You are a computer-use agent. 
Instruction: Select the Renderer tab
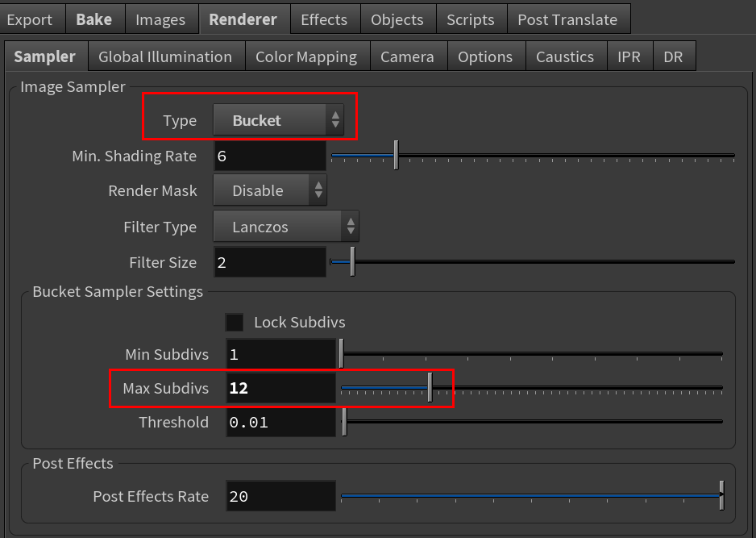243,19
